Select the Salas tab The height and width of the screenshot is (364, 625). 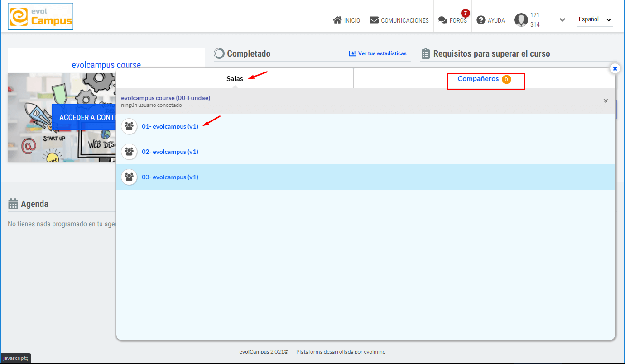click(235, 79)
